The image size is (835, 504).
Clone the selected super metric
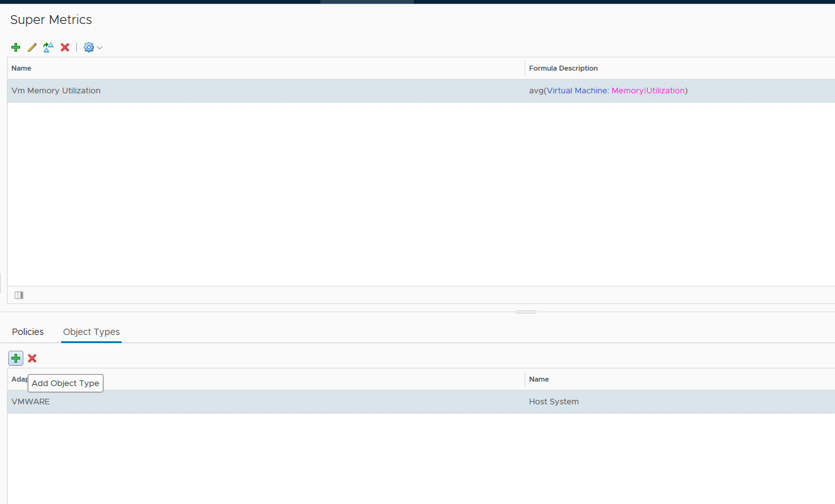point(49,47)
